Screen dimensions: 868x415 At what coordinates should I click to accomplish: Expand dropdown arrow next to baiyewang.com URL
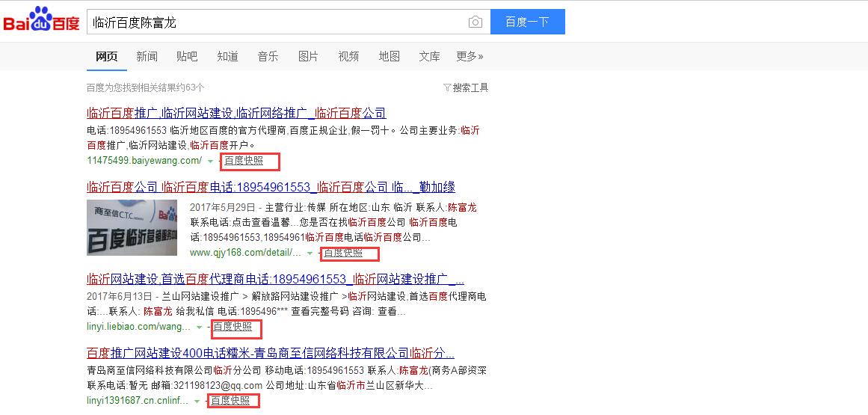(x=210, y=161)
